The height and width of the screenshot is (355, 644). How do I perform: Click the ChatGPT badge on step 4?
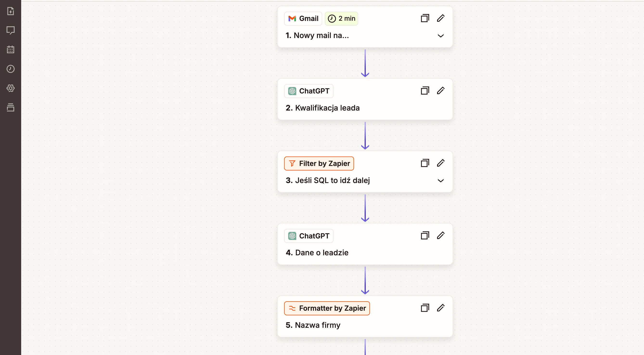(309, 236)
